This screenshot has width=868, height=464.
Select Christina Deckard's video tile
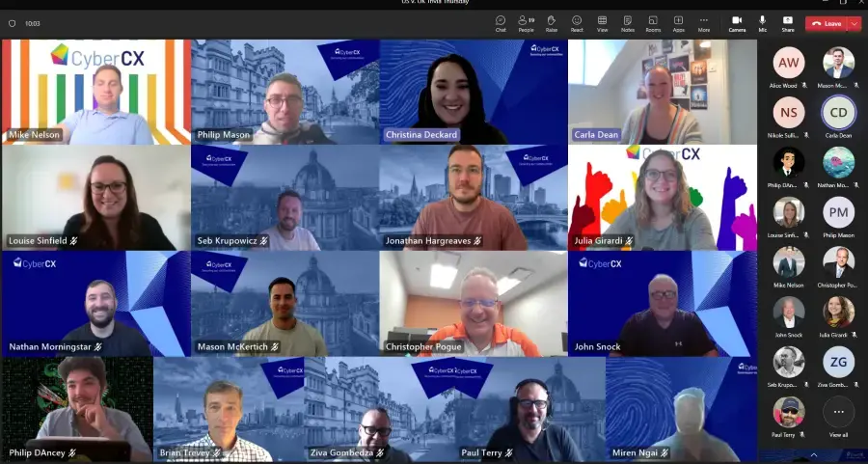click(474, 92)
